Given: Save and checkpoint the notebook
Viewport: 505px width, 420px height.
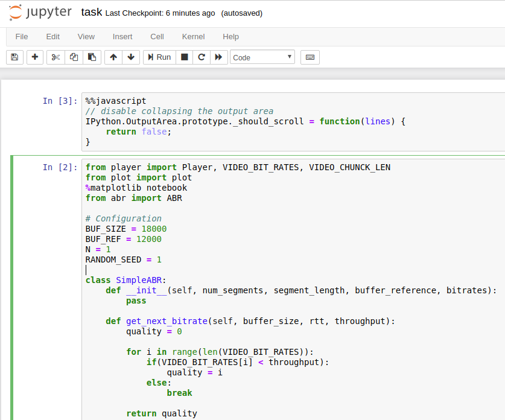Looking at the screenshot, I should click(x=14, y=57).
